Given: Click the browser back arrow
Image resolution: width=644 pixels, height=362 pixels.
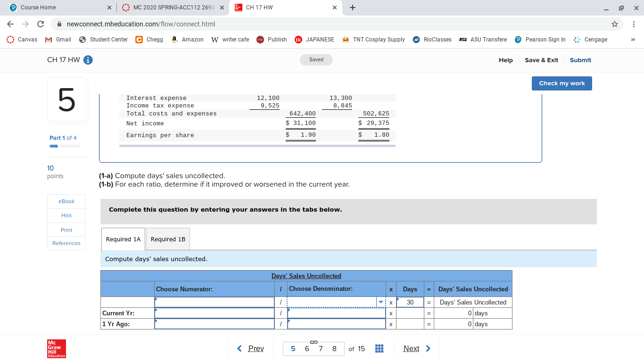Looking at the screenshot, I should (10, 24).
